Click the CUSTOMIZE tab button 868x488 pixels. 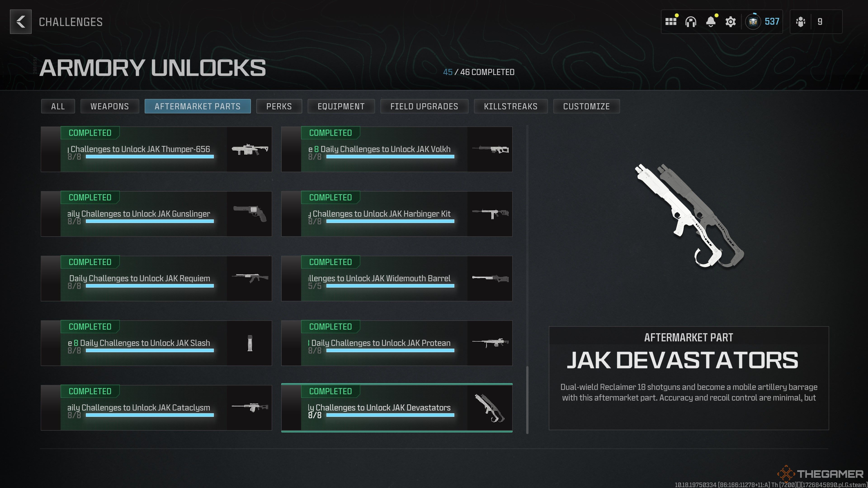(x=586, y=106)
